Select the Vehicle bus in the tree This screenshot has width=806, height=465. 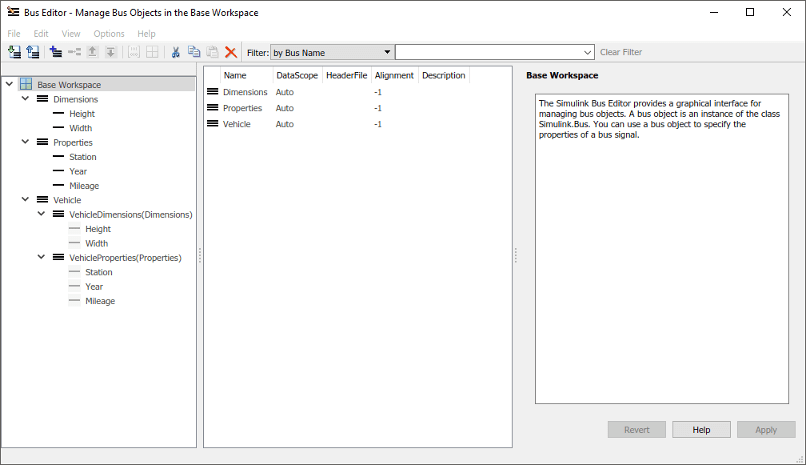(x=67, y=200)
